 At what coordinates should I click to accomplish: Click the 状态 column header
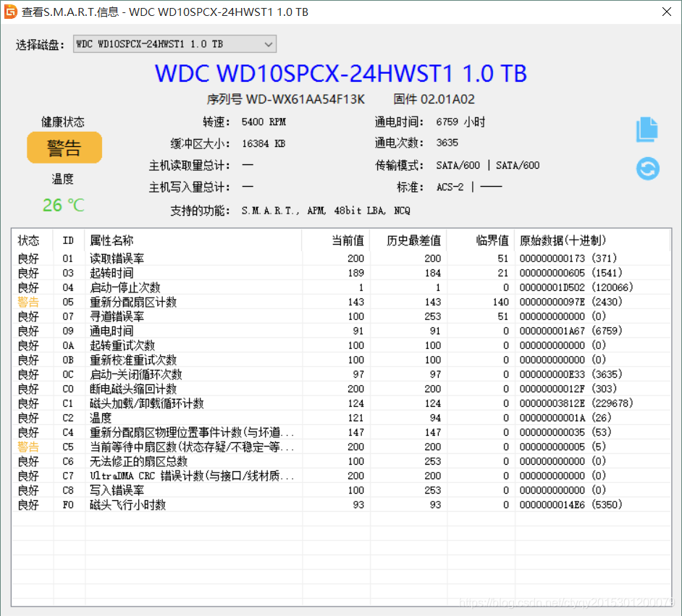29,240
